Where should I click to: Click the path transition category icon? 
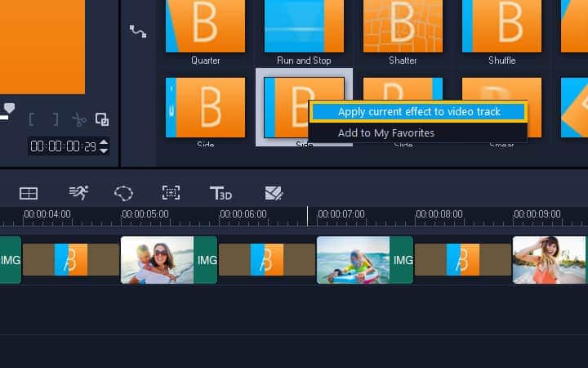click(x=138, y=31)
